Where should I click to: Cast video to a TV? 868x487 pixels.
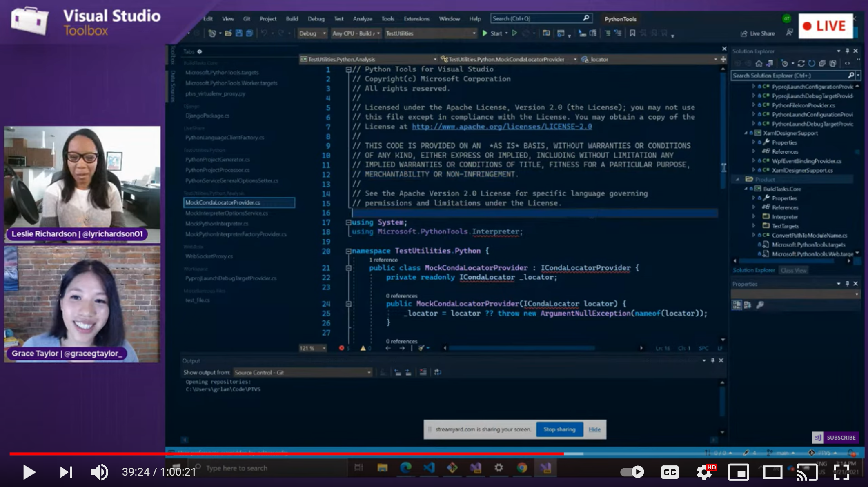pos(807,472)
